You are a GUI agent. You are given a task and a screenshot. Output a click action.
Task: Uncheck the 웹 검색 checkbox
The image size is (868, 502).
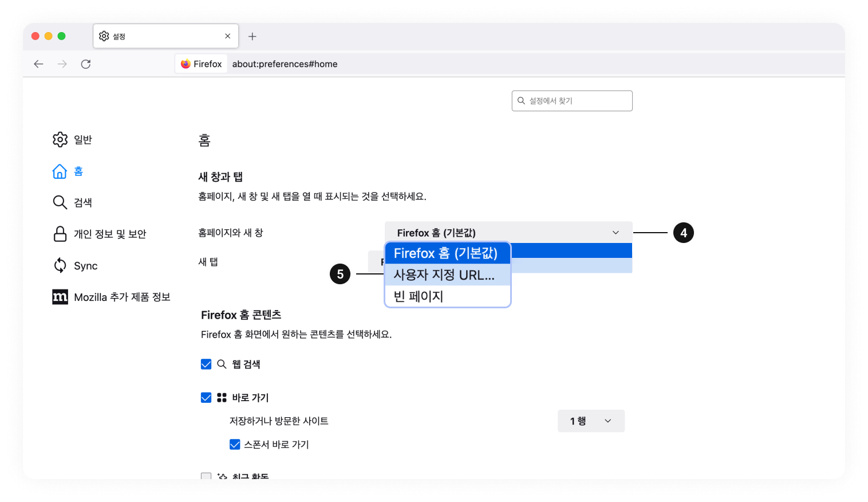(206, 364)
